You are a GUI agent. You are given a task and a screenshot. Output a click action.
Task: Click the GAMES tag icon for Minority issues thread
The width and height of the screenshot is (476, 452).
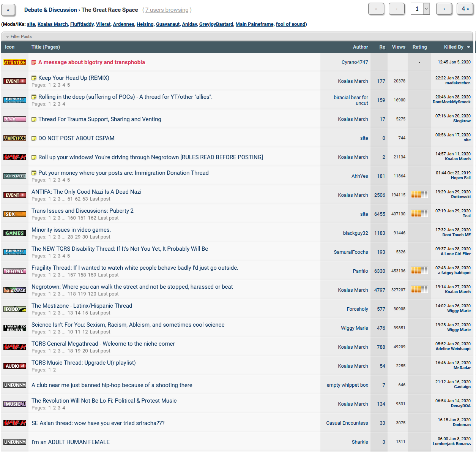pyautogui.click(x=15, y=233)
